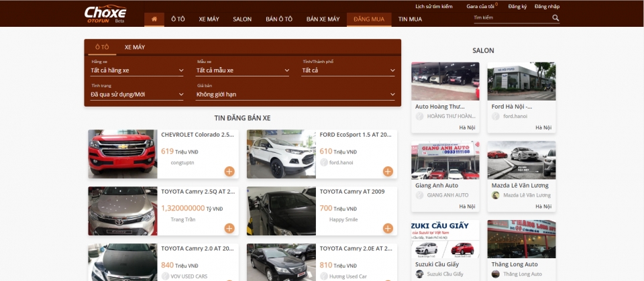Image resolution: width=644 pixels, height=281 pixels.
Task: Open the TIN MUA menu item
Action: pos(410,19)
